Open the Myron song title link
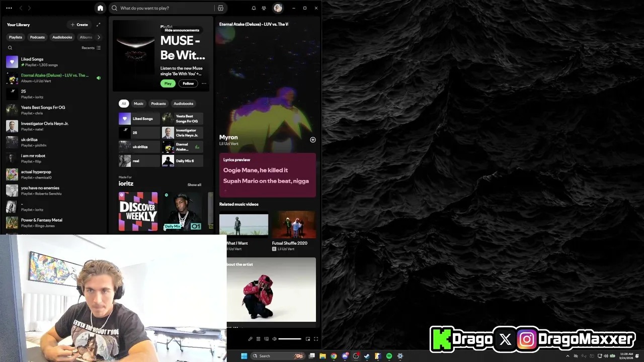 228,137
